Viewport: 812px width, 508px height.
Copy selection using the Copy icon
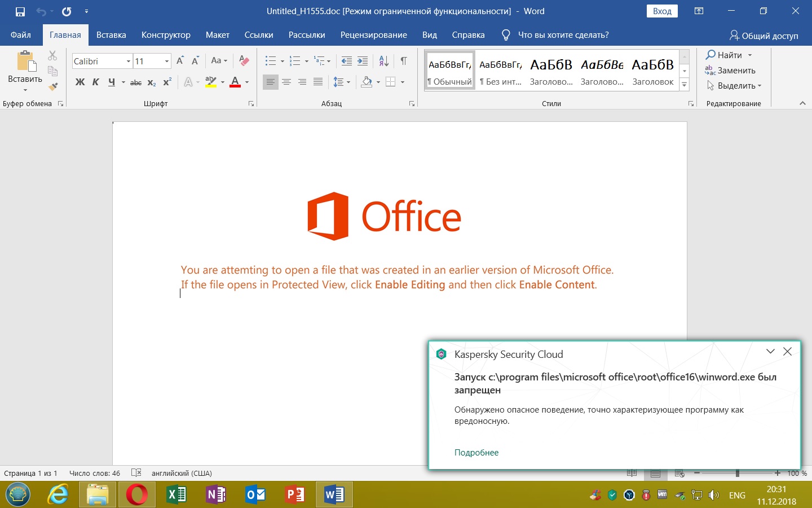(52, 71)
